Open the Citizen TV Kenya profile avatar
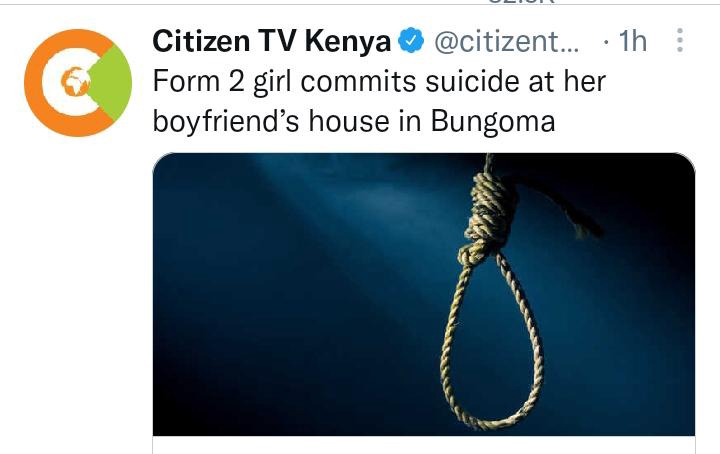 [x=78, y=83]
